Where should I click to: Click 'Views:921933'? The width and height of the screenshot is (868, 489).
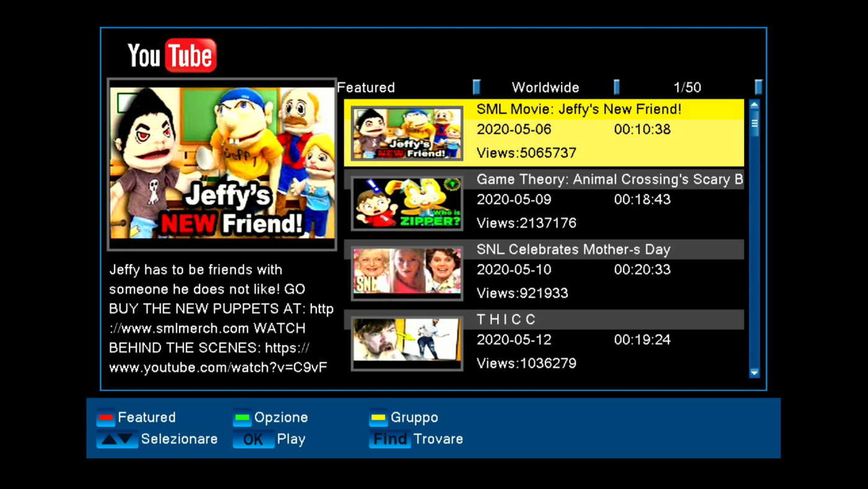[522, 293]
